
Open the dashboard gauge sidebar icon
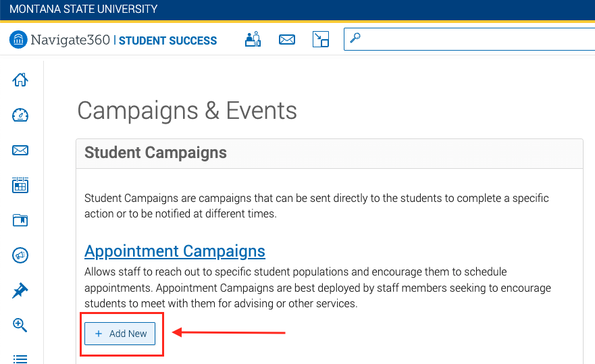pyautogui.click(x=20, y=115)
